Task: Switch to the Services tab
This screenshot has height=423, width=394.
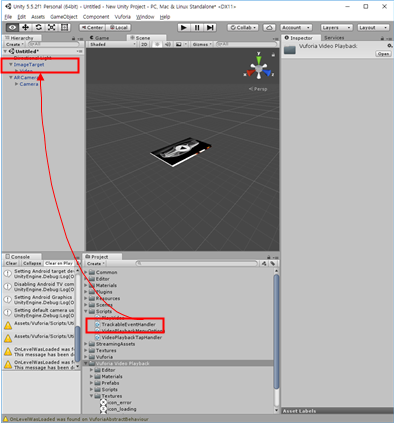Action: (334, 38)
